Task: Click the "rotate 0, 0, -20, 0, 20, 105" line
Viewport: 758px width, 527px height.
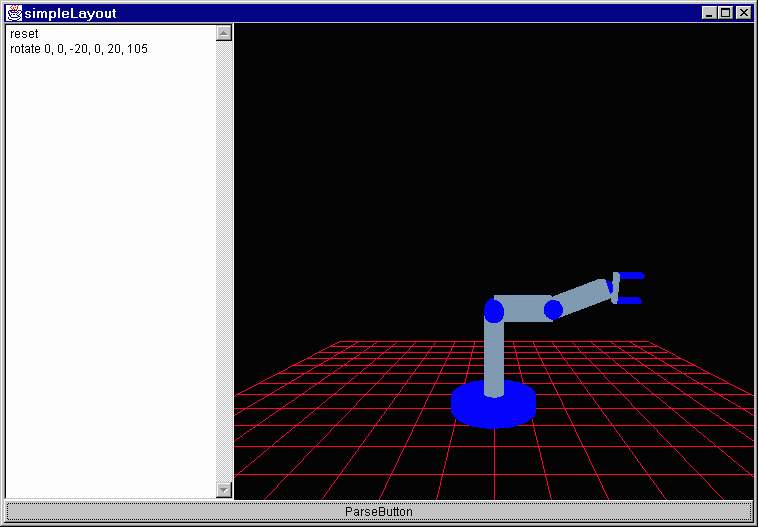Action: pyautogui.click(x=79, y=49)
